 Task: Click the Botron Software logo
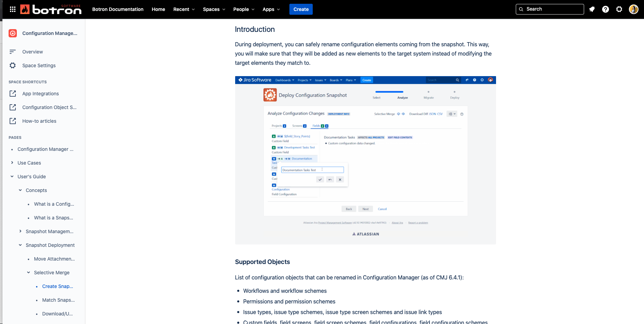[x=51, y=9]
